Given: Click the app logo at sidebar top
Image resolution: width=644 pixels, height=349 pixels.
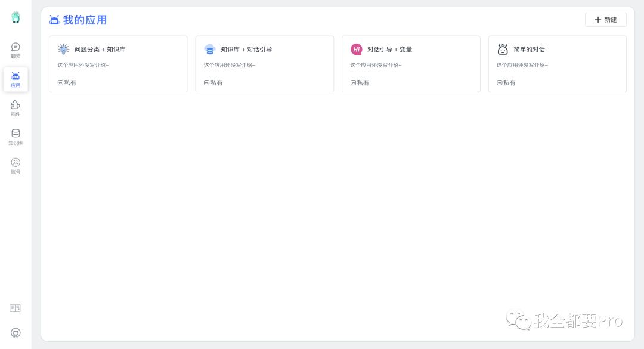Looking at the screenshot, I should (x=15, y=17).
